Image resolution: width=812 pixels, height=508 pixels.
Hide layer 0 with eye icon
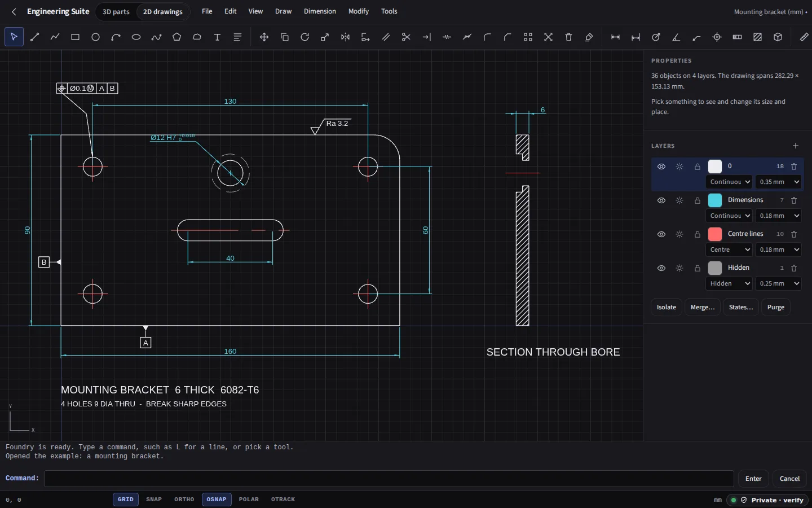[661, 167]
